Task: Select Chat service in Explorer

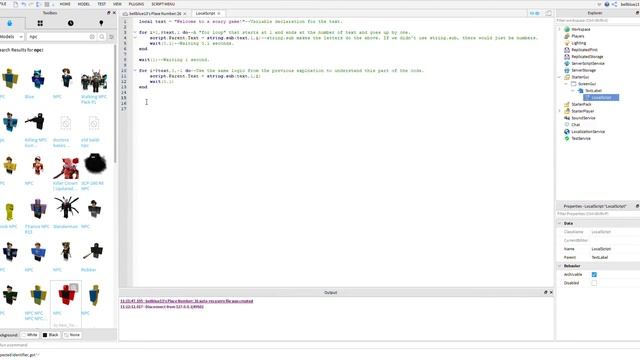Action: (576, 124)
